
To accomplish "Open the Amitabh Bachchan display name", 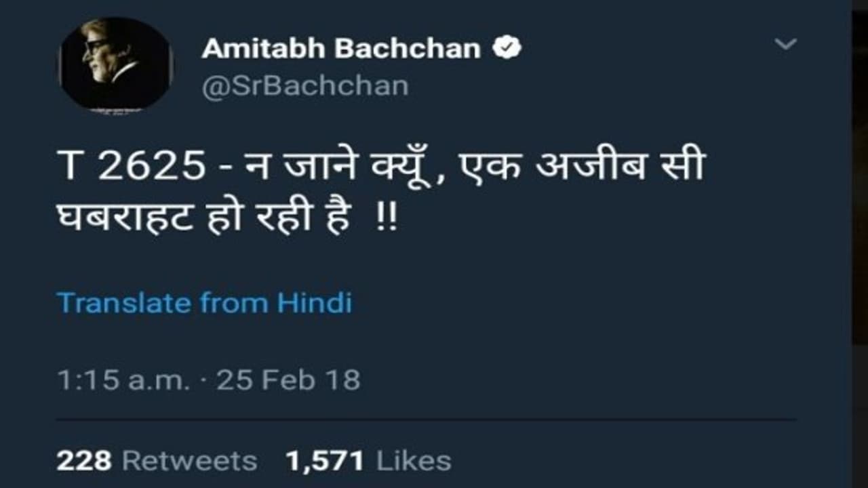I will tap(341, 49).
